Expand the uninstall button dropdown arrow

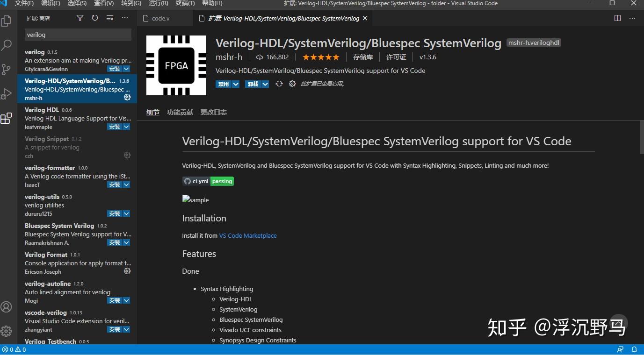coord(266,84)
